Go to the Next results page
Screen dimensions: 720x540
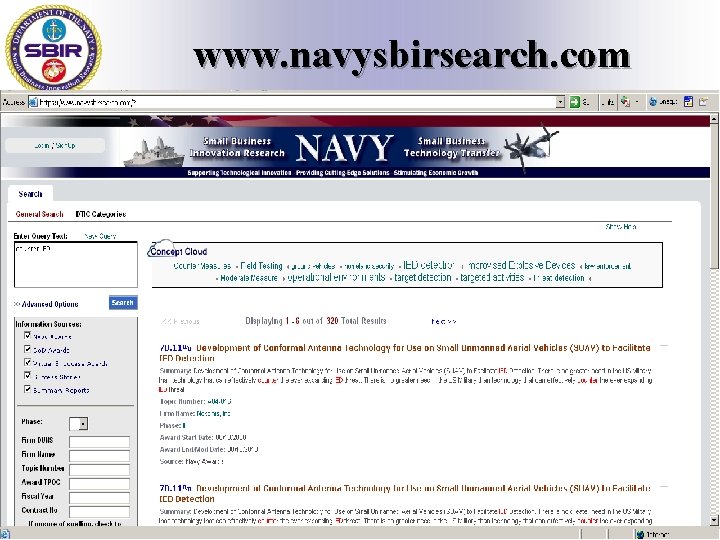444,321
